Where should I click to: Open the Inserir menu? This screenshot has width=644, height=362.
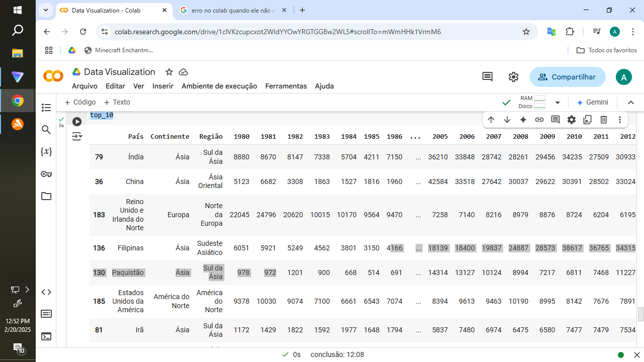coord(163,86)
